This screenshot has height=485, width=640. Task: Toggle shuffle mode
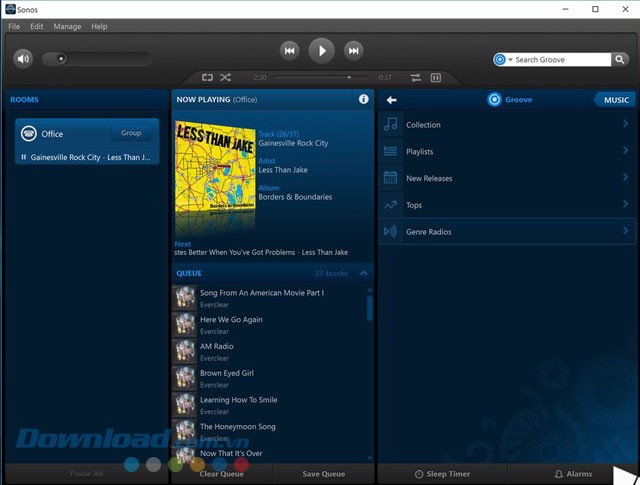pyautogui.click(x=225, y=77)
